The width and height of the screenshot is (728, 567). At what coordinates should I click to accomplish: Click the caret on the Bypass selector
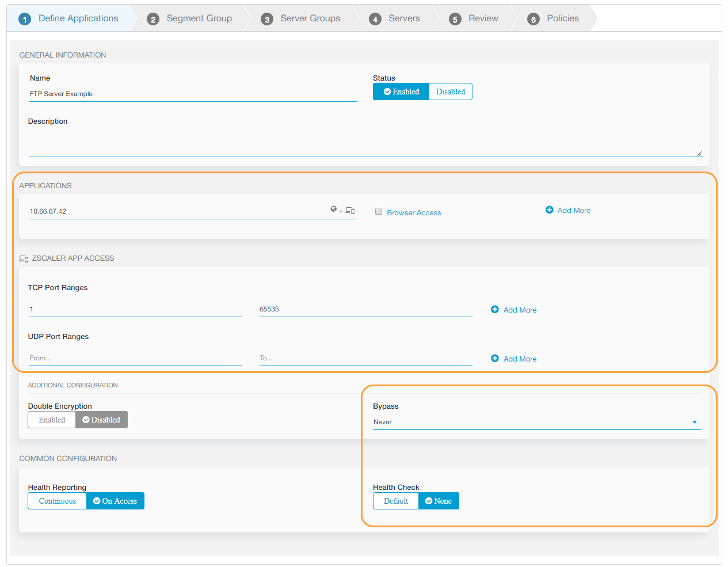point(695,421)
